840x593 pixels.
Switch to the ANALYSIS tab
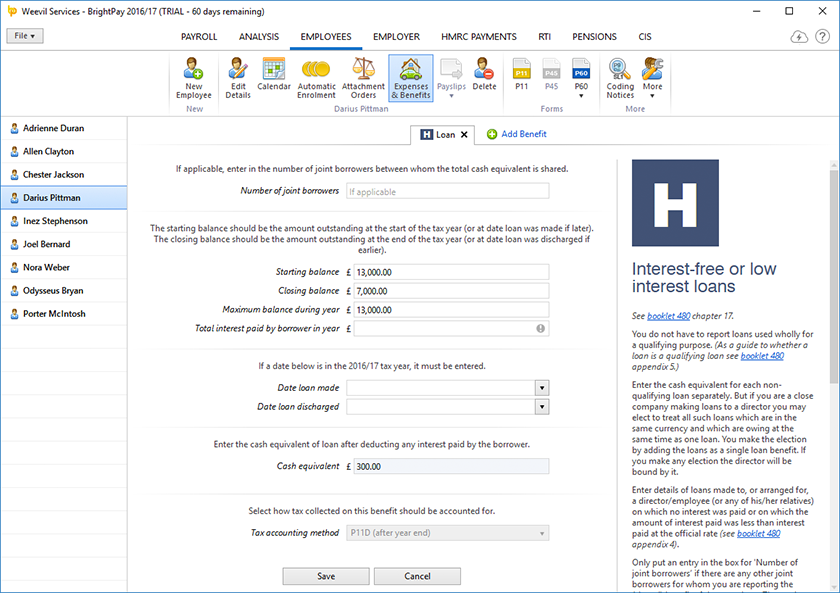[259, 37]
